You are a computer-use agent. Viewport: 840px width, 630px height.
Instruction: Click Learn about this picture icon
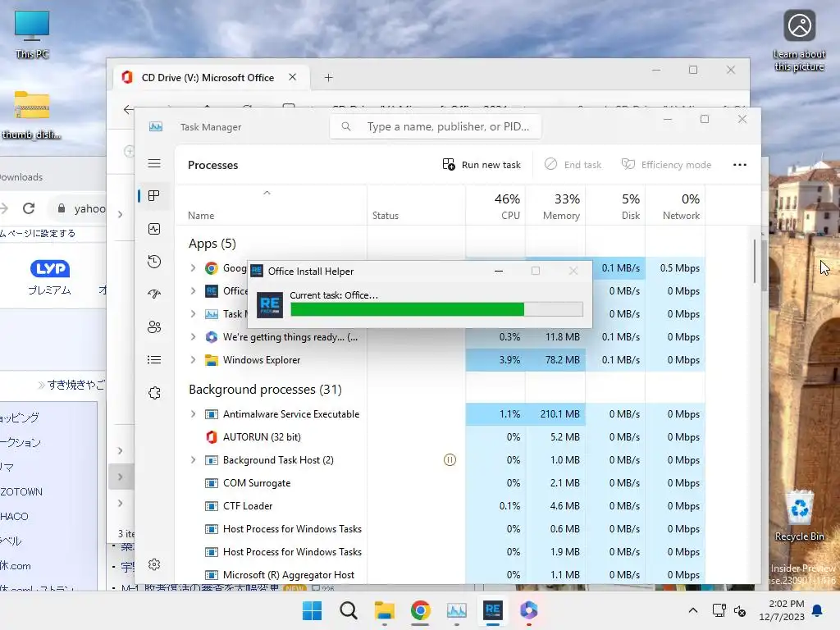coord(799,40)
